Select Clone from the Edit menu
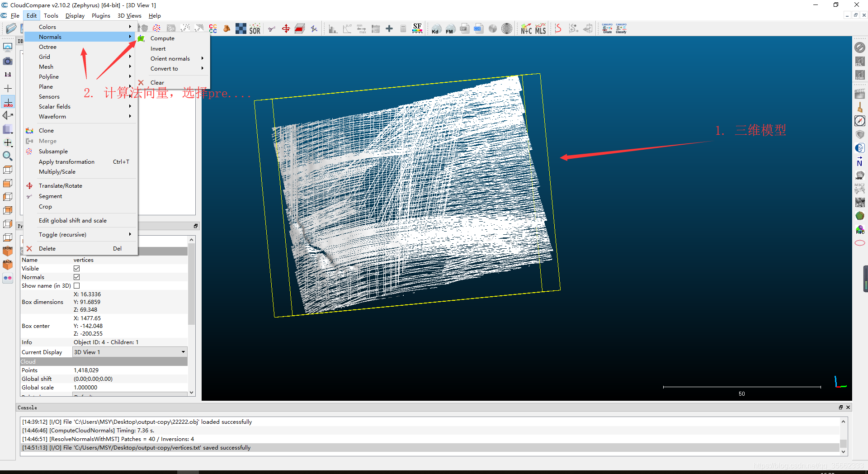Image resolution: width=868 pixels, height=474 pixels. point(80,131)
